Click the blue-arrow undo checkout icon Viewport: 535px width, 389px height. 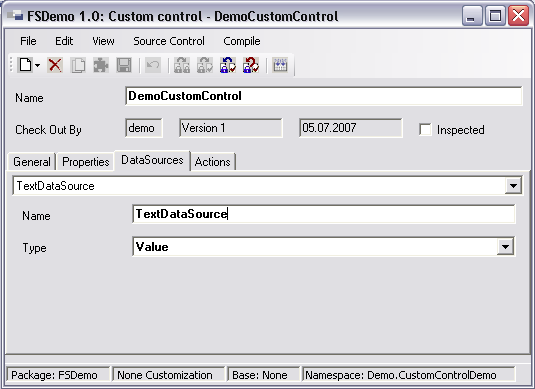click(228, 65)
